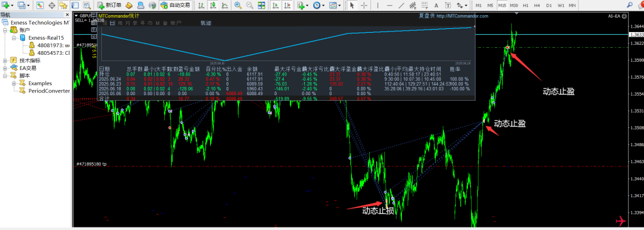Switch to the H4 timeframe

537,5
